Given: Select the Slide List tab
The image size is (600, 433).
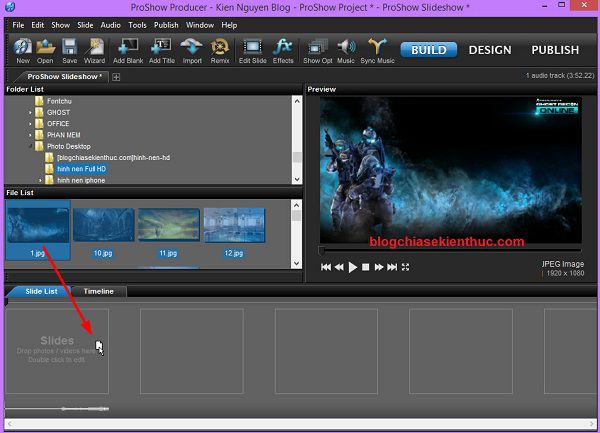Looking at the screenshot, I should point(41,291).
